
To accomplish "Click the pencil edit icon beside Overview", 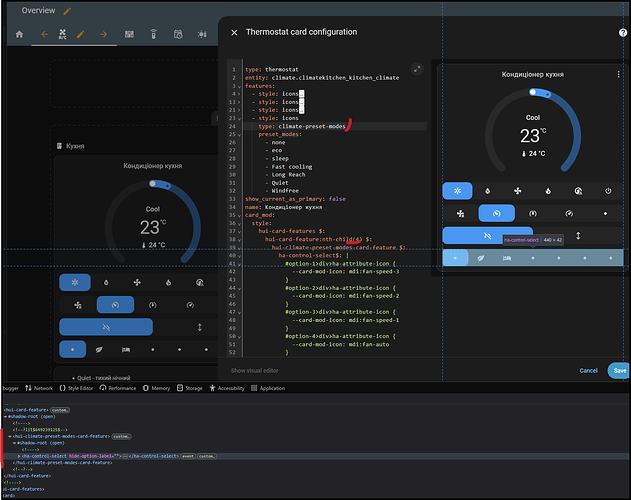I will 67,11.
